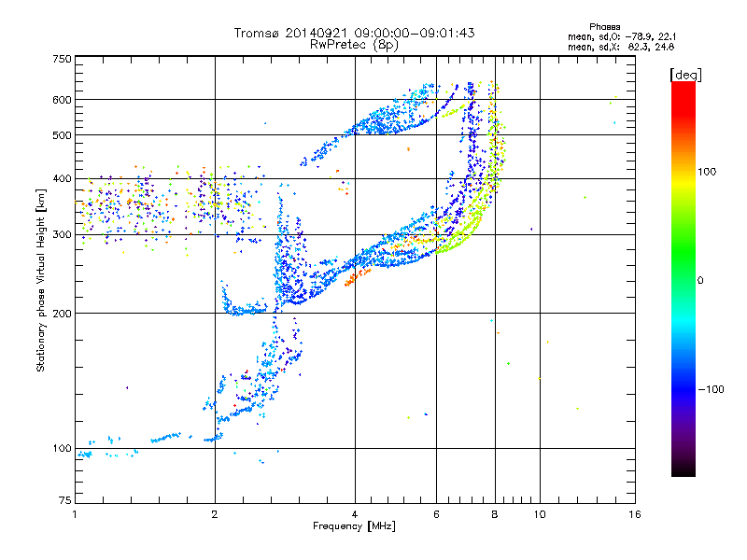Click the '75' y-axis tick label
Image resolution: width=747 pixels, height=560 pixels.
pyautogui.click(x=65, y=500)
